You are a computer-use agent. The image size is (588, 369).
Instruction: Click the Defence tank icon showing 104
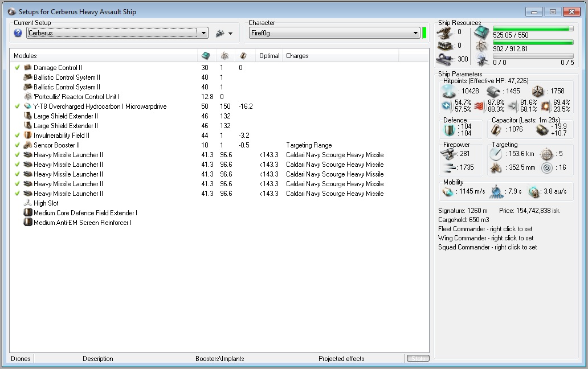(x=449, y=130)
